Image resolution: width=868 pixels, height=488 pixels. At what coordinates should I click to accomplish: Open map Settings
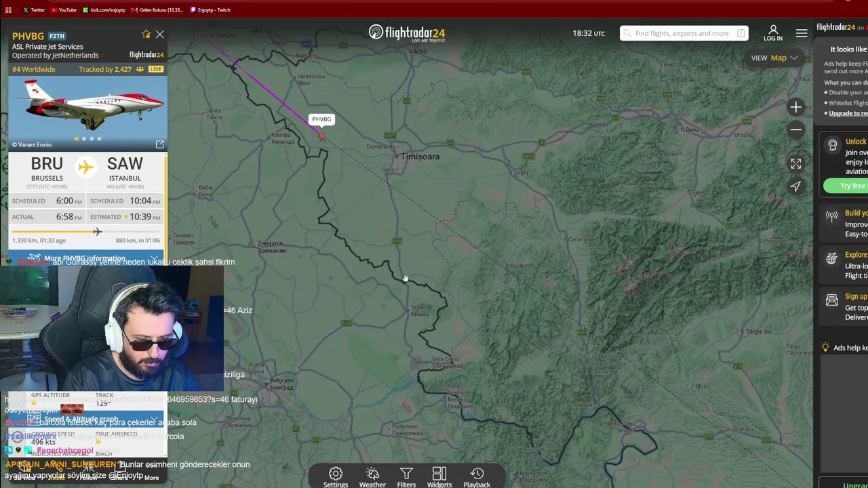(x=336, y=477)
